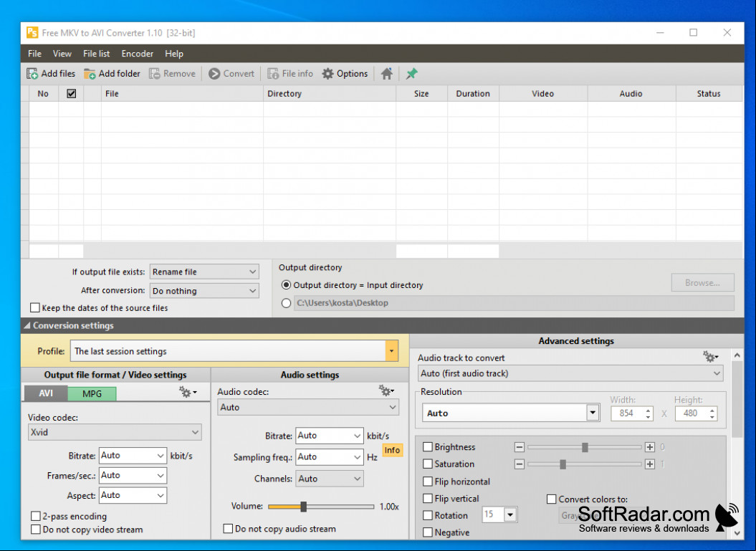
Task: Click the Brightness slider handle
Action: tap(585, 447)
